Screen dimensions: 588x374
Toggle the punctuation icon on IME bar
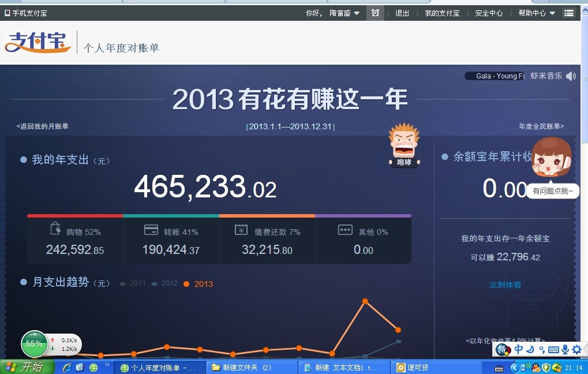[542, 350]
